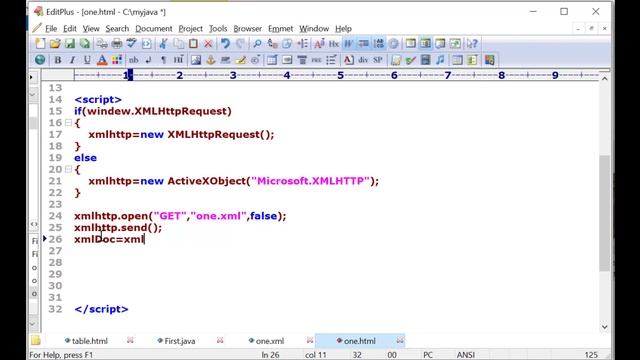
Task: Close the table.html tab
Action: (x=130, y=340)
